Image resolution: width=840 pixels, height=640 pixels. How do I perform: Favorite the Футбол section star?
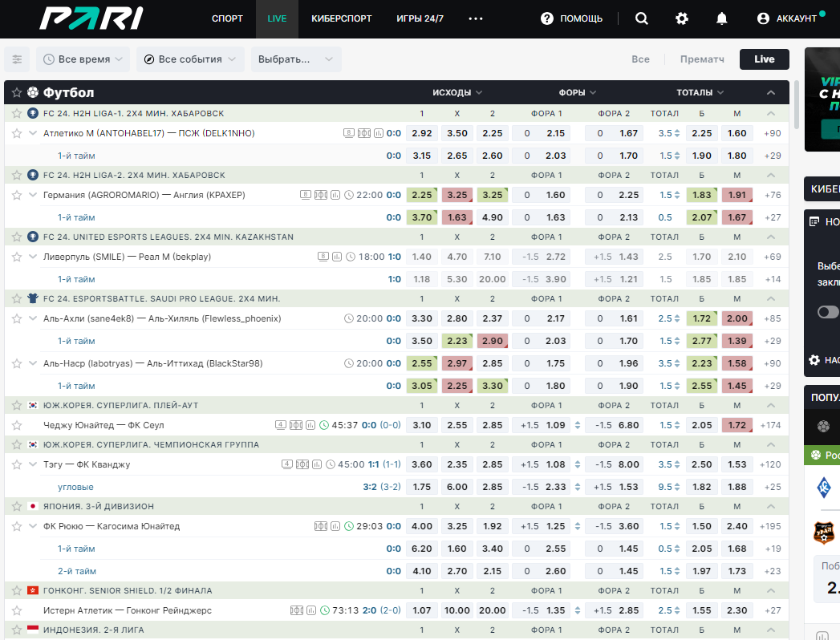pyautogui.click(x=17, y=92)
